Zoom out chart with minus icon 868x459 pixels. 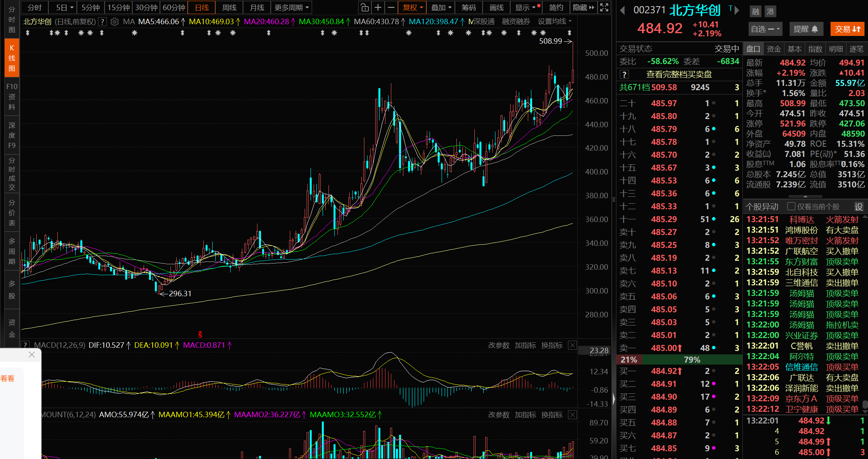click(391, 7)
